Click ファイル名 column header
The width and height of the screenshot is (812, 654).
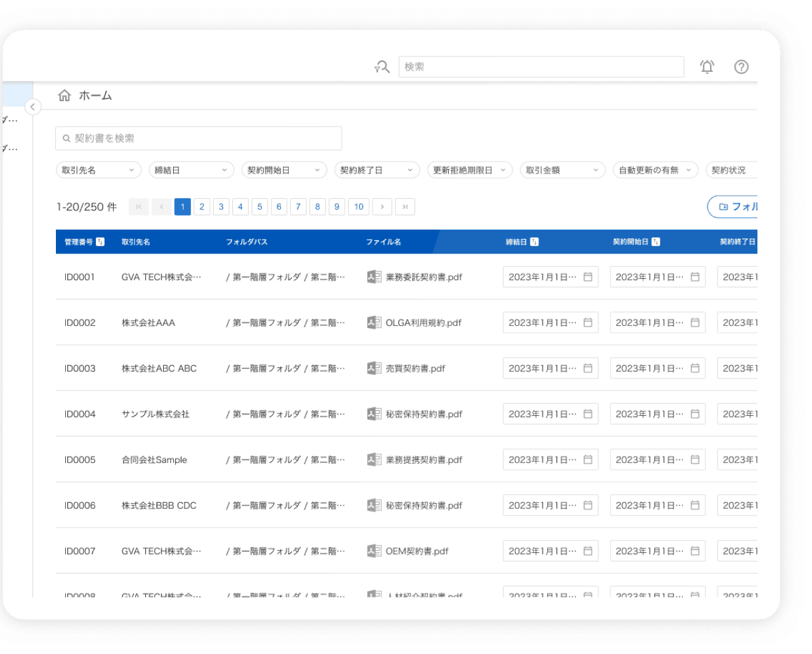click(383, 242)
